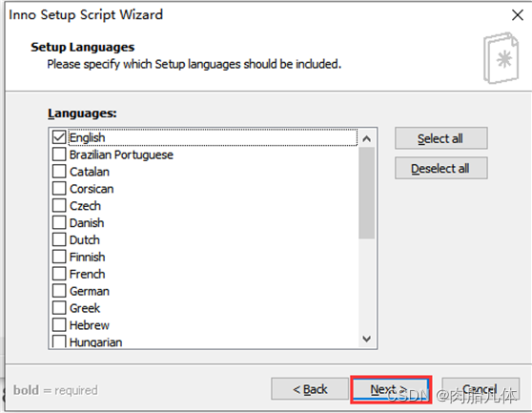The image size is (532, 413).
Task: Check the Czech language box
Action: pyautogui.click(x=59, y=205)
